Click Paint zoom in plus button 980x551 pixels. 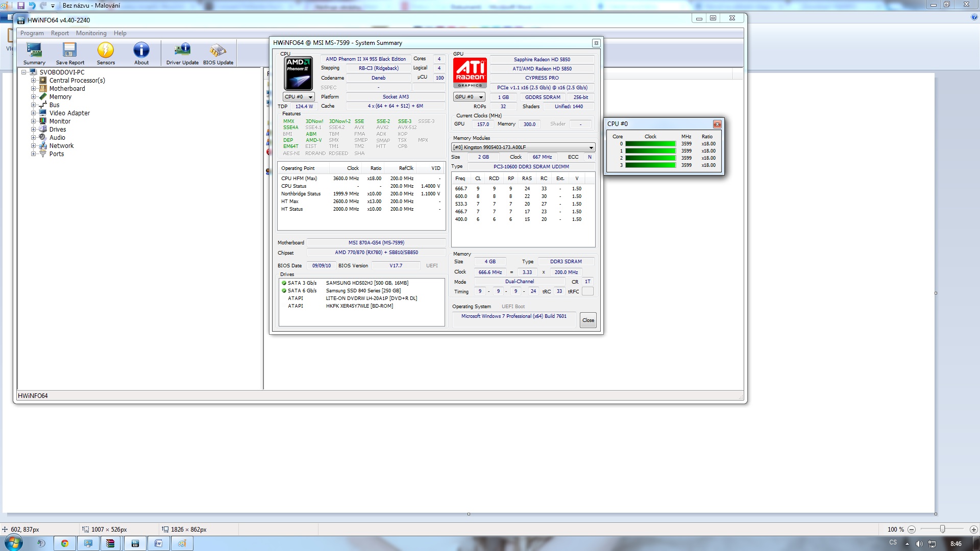click(x=973, y=530)
